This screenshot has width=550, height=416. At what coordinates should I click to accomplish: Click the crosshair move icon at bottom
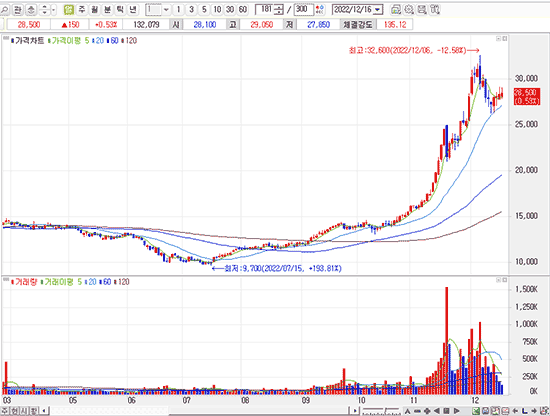(x=427, y=411)
